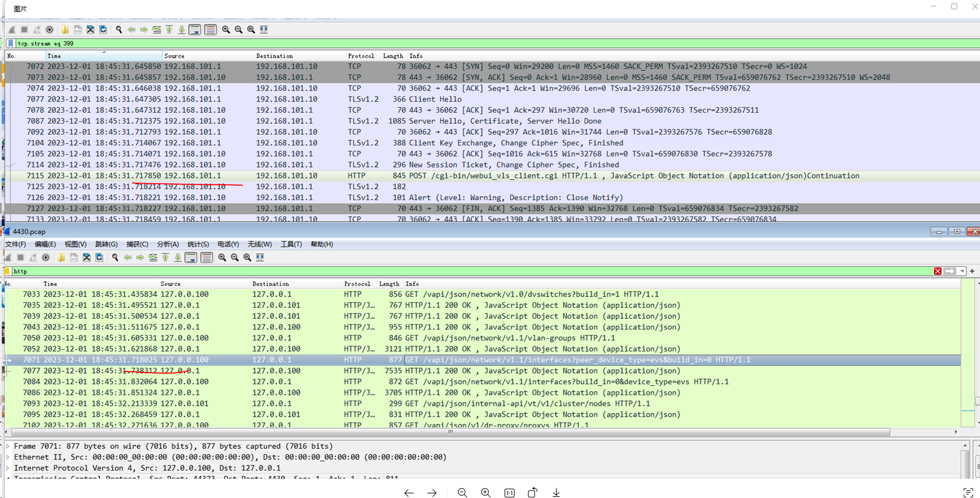Viewport: 980px width, 498px height.
Task: Zoom in image in viewer bottom bar
Action: [486, 493]
